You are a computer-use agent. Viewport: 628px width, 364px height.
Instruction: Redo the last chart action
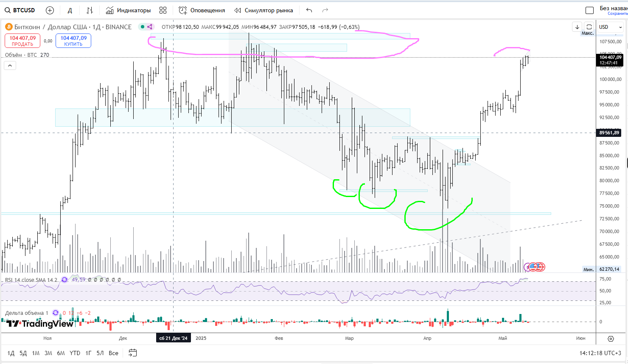tap(325, 10)
